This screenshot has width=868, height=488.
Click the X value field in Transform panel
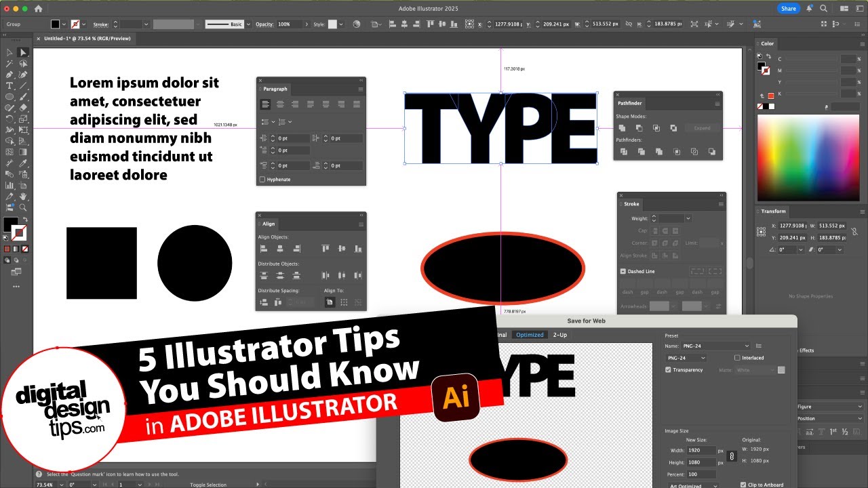[x=793, y=226]
